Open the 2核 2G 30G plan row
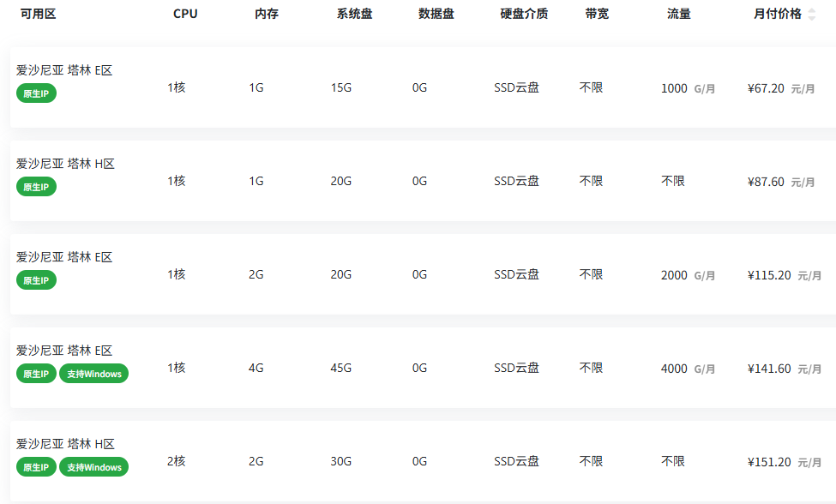This screenshot has width=836, height=504. pos(423,461)
